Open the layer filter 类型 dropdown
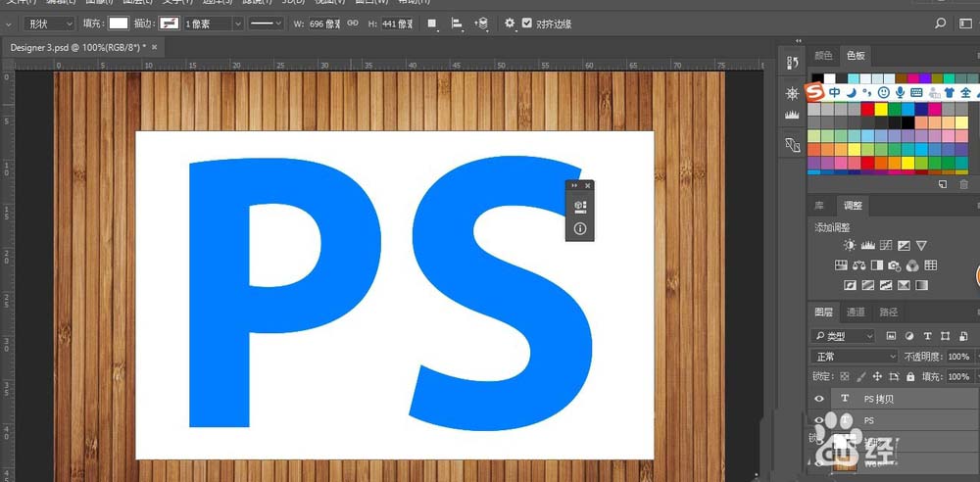The height and width of the screenshot is (482, 980). pos(843,336)
